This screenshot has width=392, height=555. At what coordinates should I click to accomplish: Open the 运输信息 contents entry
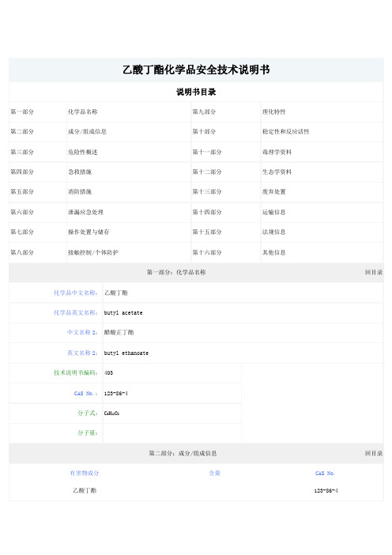[273, 213]
